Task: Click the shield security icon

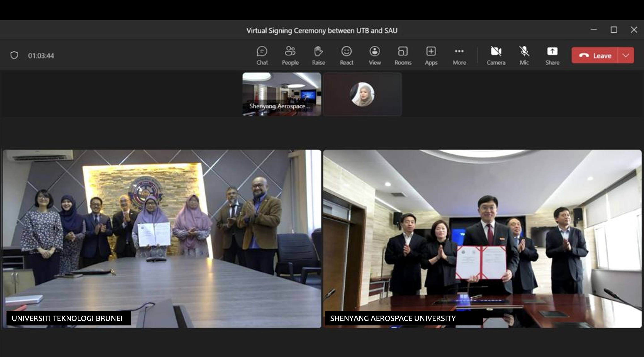Action: (x=14, y=55)
